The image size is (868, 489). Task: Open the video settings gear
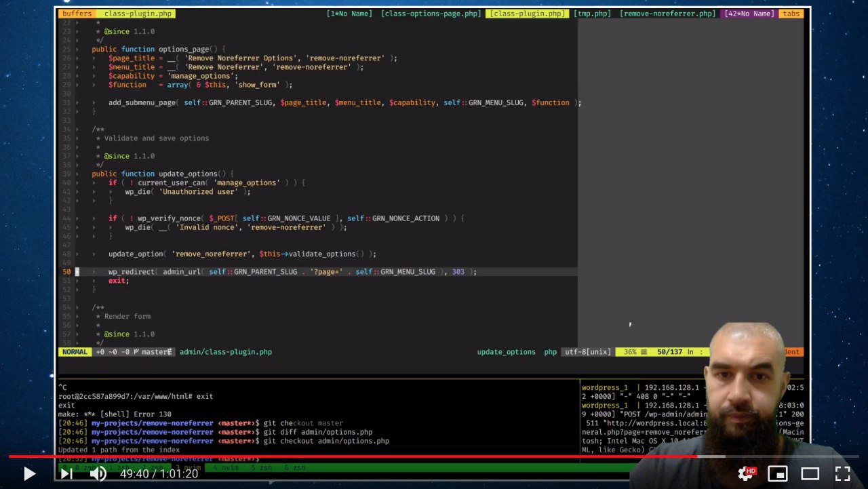click(747, 473)
